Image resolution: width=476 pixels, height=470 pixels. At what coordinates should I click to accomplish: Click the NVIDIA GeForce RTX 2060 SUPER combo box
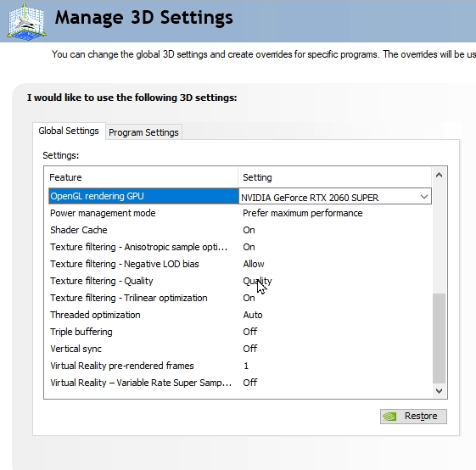335,197
